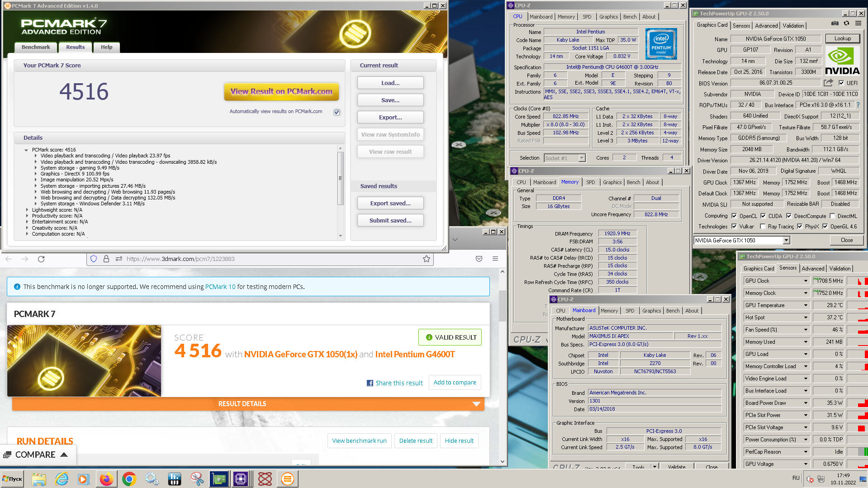The width and height of the screenshot is (868, 488).
Task: Open the PCMark 7 taskbar icon
Action: [x=287, y=479]
